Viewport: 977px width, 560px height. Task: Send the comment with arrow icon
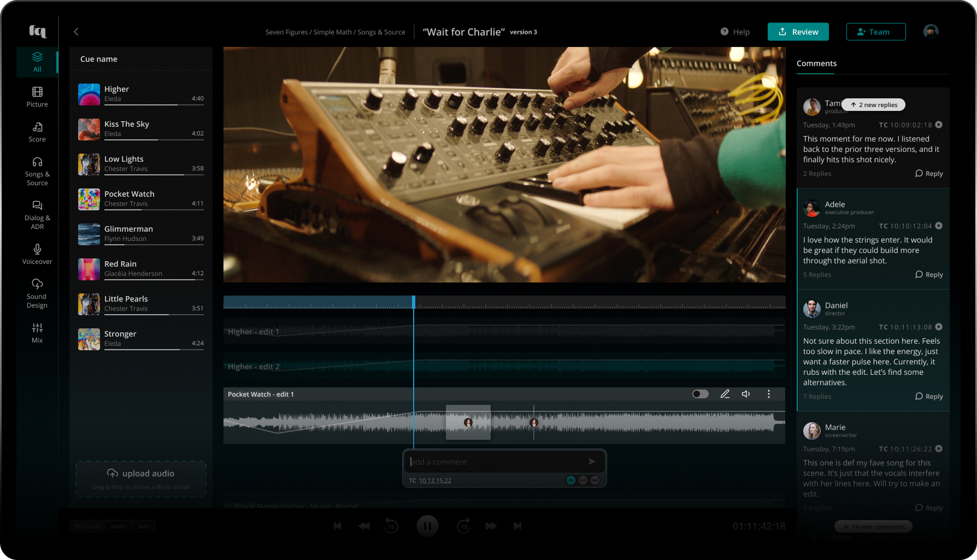[x=592, y=462]
